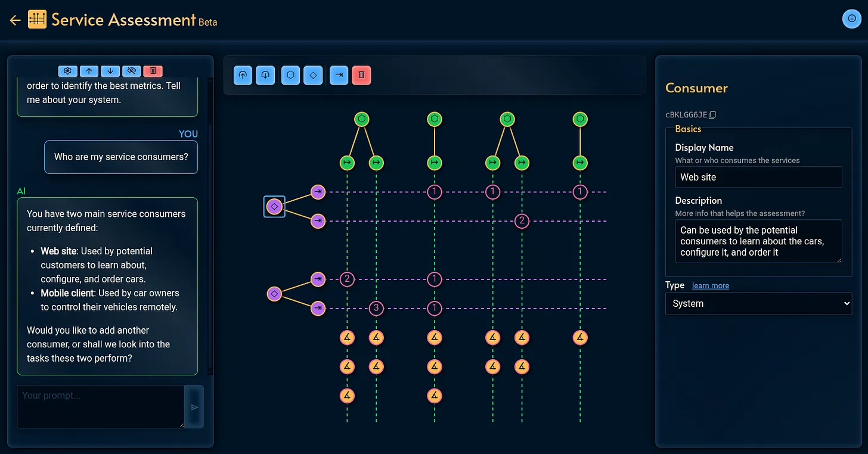This screenshot has height=454, width=868.
Task: Click the send prompt arrow button
Action: (194, 407)
